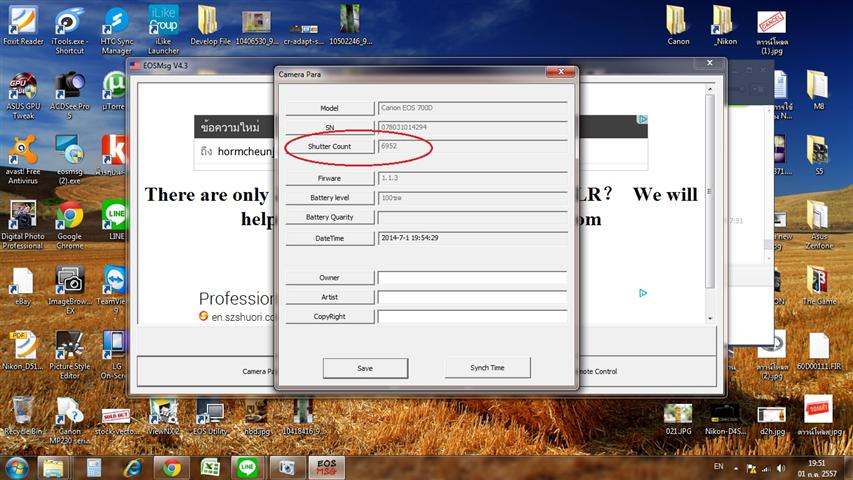Image resolution: width=853 pixels, height=480 pixels.
Task: Open avast! Free Antivirus icon
Action: pyautogui.click(x=23, y=160)
